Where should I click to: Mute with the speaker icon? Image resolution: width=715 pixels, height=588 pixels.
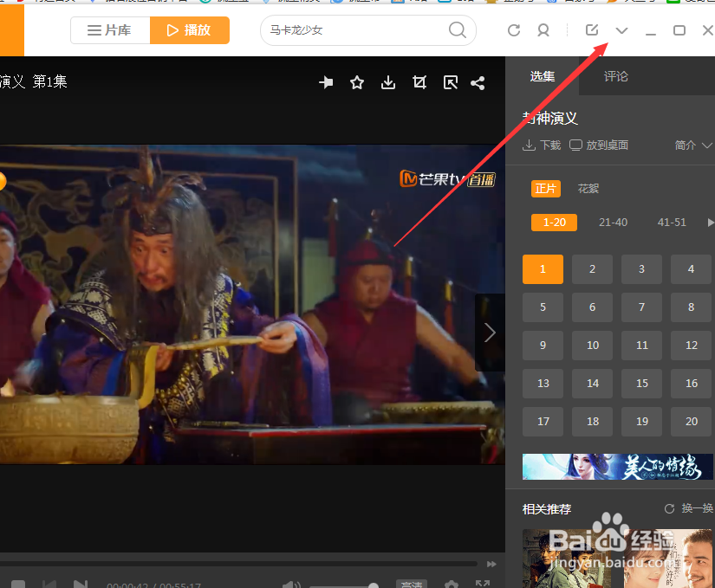291,585
